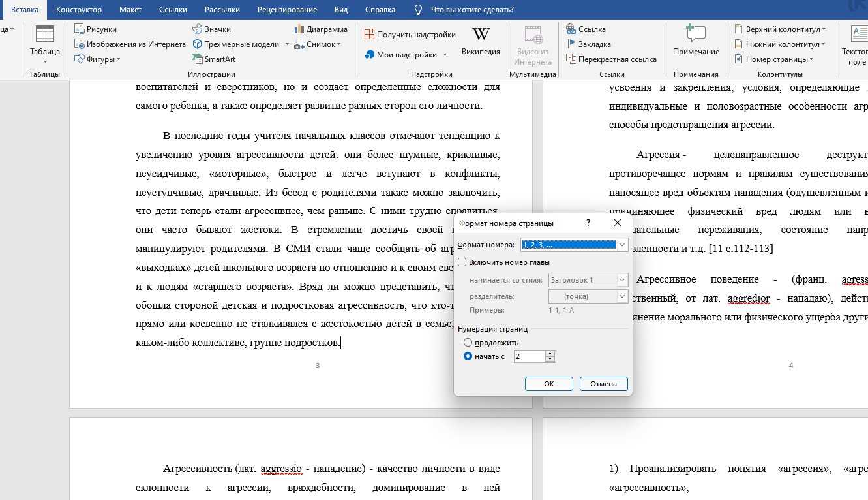This screenshot has height=500, width=868.
Task: Insert pictures with Рисунки
Action: 95,29
